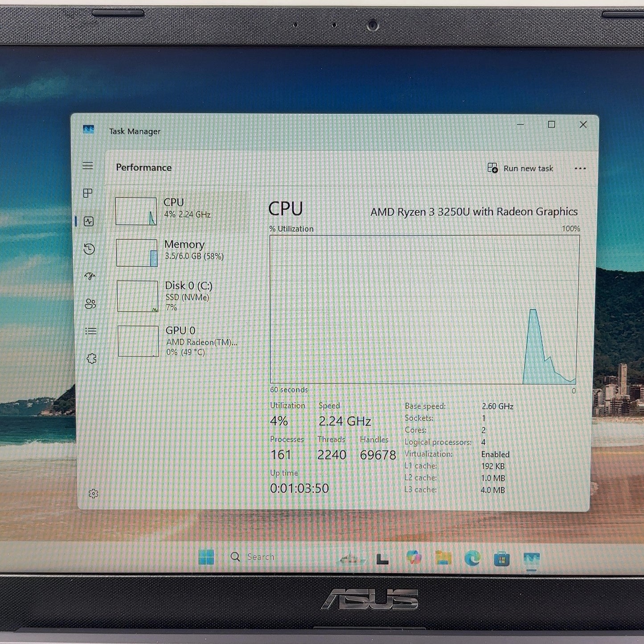Image resolution: width=644 pixels, height=644 pixels.
Task: Click Run new task button
Action: [520, 168]
